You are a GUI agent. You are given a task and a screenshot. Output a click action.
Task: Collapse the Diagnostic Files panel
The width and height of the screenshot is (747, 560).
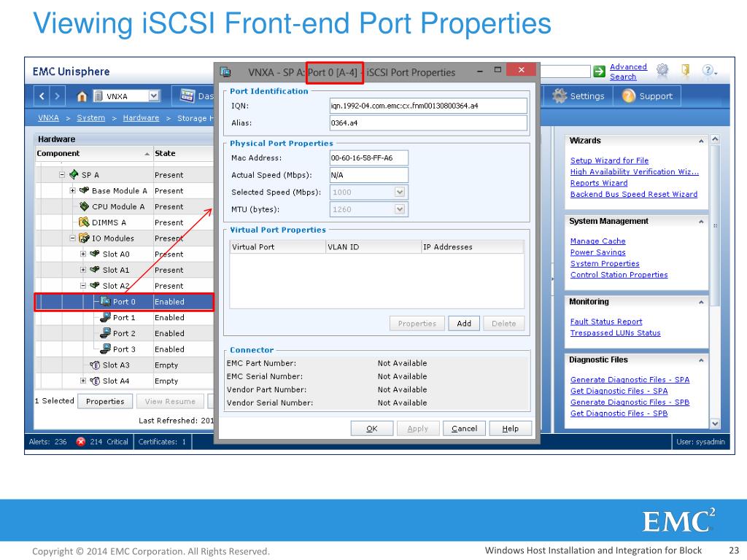tap(701, 360)
